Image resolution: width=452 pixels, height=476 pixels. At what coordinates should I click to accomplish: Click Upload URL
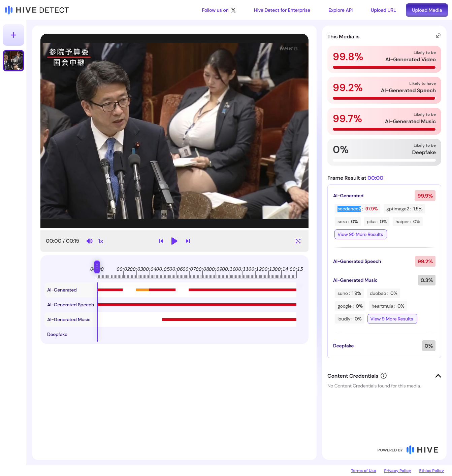383,10
